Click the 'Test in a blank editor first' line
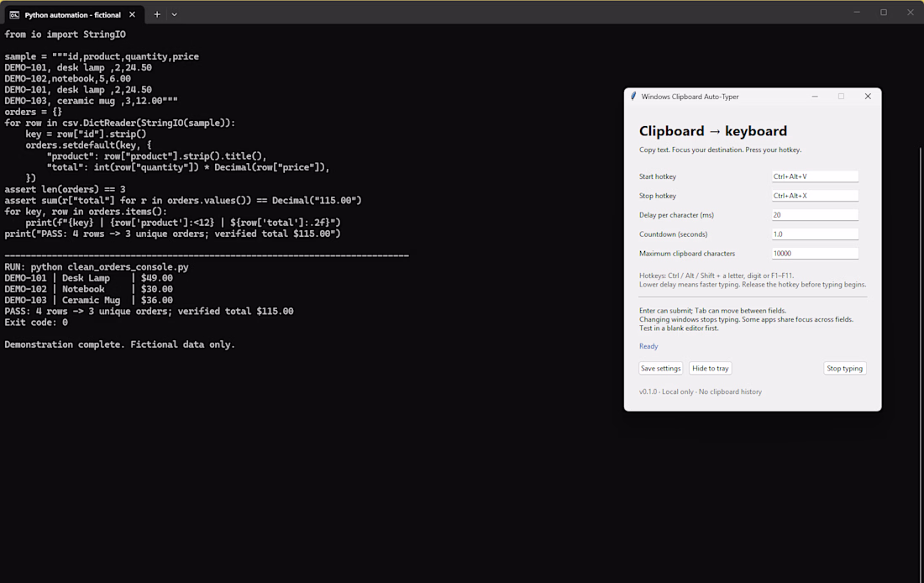The width and height of the screenshot is (924, 583). coord(679,328)
